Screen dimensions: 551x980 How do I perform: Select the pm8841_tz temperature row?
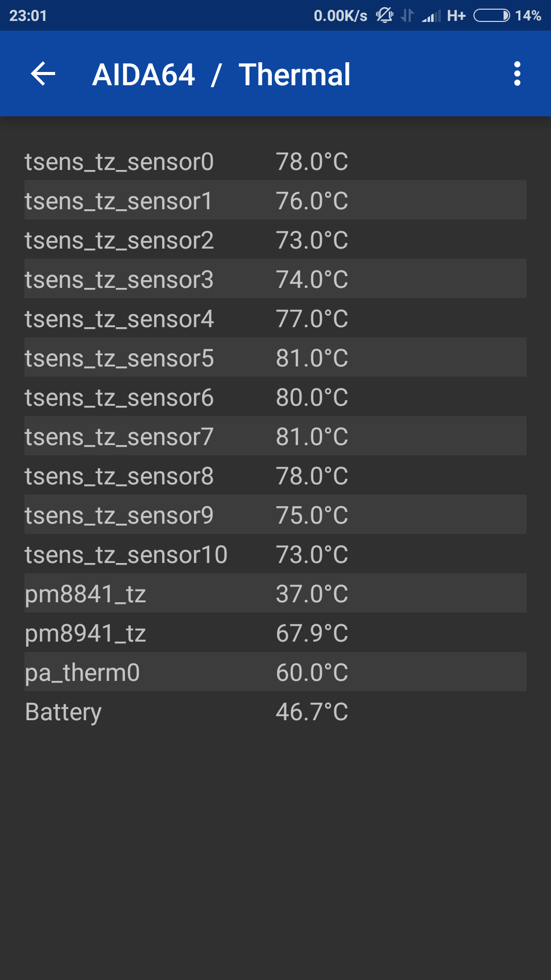click(275, 594)
